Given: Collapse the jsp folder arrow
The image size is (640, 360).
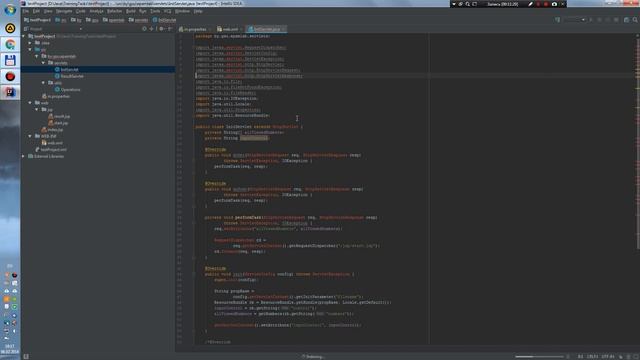Looking at the screenshot, I should (x=37, y=109).
